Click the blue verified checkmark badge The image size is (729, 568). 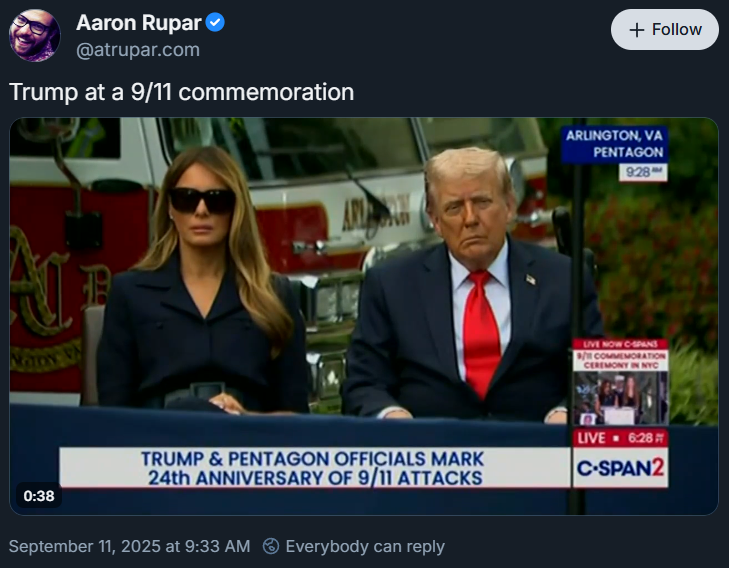coord(215,22)
